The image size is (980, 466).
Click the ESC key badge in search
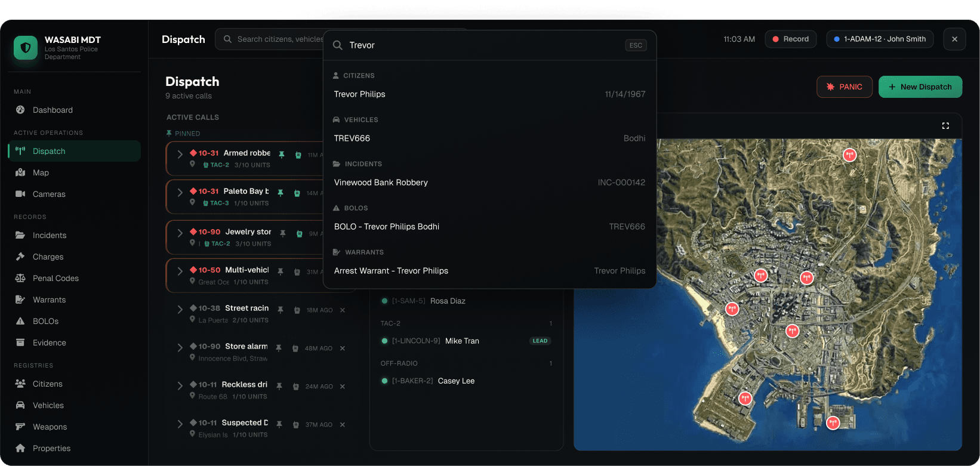[x=636, y=45]
